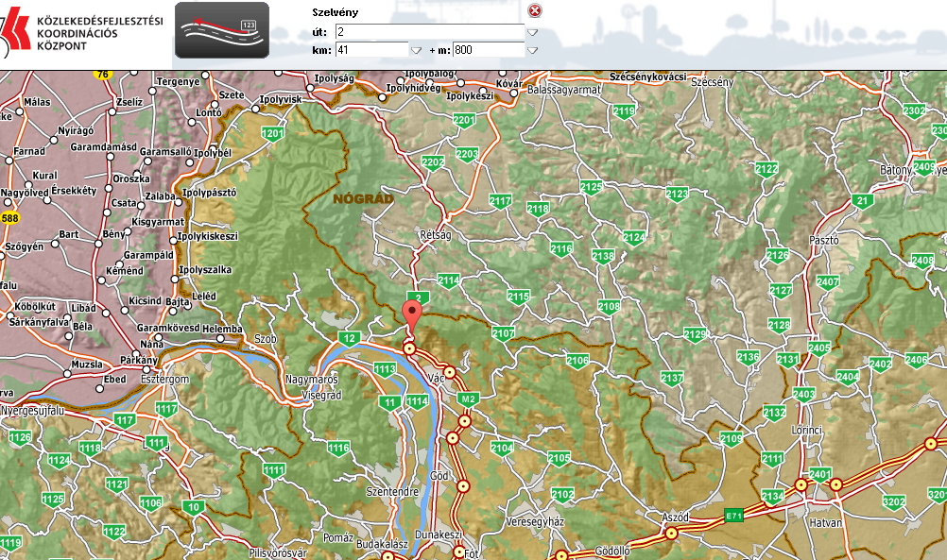Viewport: 947px width, 560px height.
Task: Click the red location marker pin on map
Action: (411, 314)
